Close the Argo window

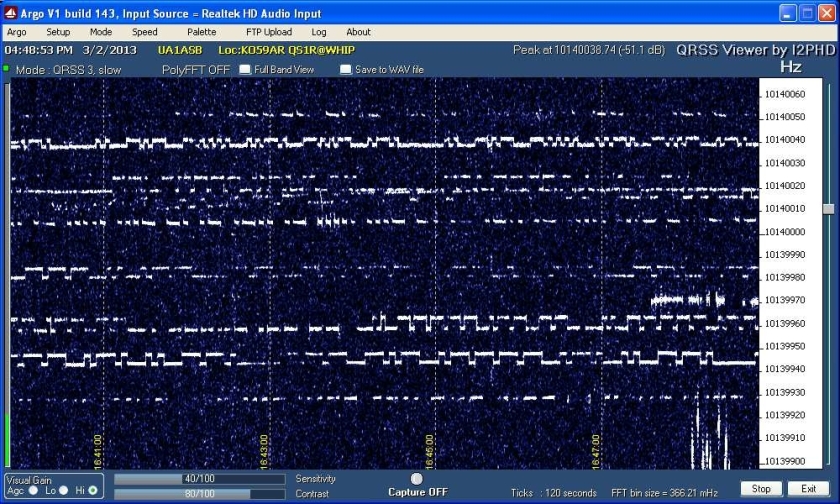click(x=826, y=13)
